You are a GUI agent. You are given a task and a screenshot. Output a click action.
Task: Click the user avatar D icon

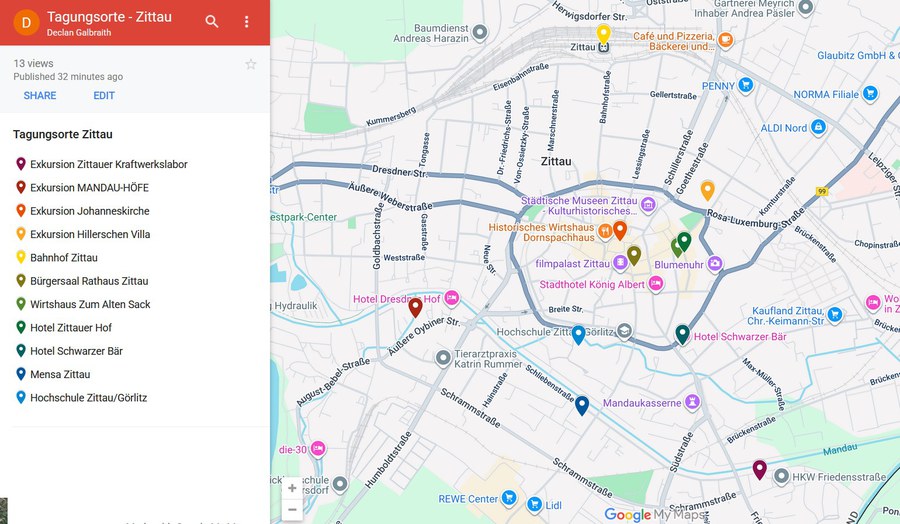tap(27, 22)
